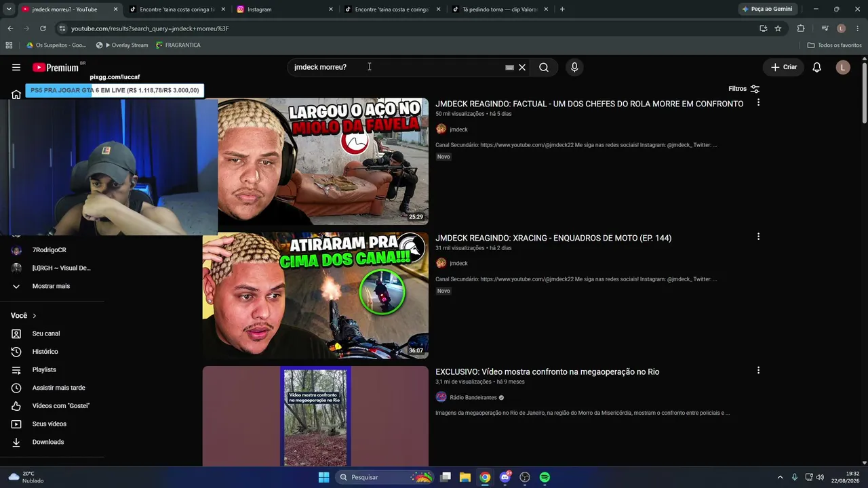This screenshot has width=868, height=488.
Task: Open title 'JMDECK REAGINDO: XRACING' video
Action: click(553, 238)
